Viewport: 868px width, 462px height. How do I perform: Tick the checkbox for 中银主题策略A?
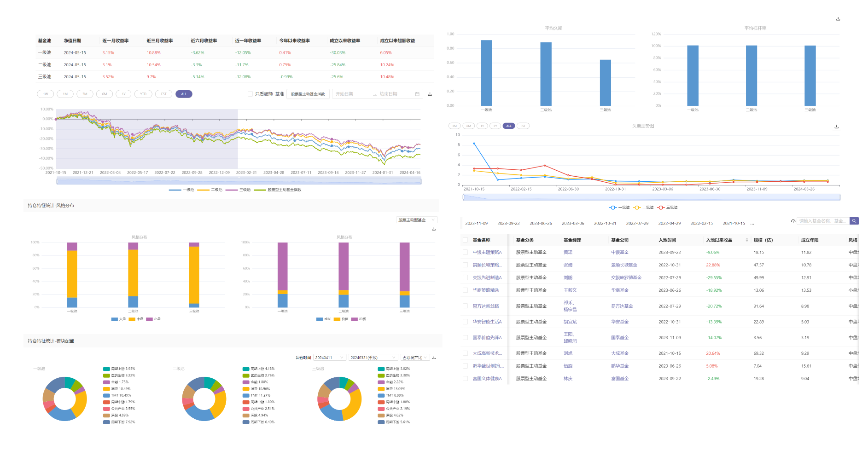465,252
